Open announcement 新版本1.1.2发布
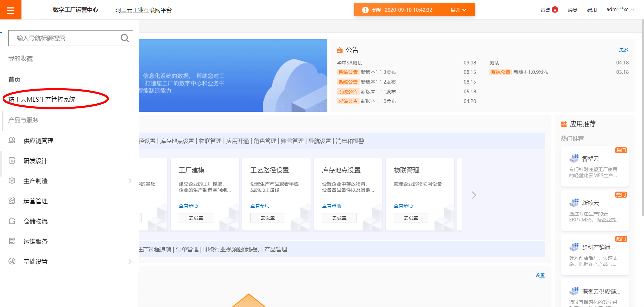Screen dimensions: 644x307 point(378,82)
